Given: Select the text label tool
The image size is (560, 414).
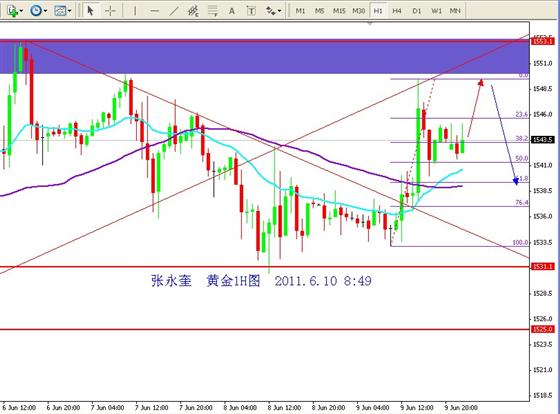Looking at the screenshot, I should tap(251, 11).
